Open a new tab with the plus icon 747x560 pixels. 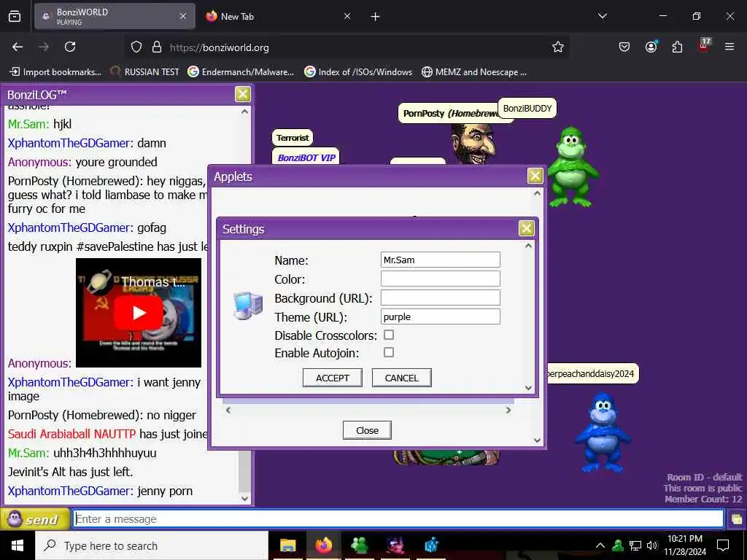coord(376,17)
